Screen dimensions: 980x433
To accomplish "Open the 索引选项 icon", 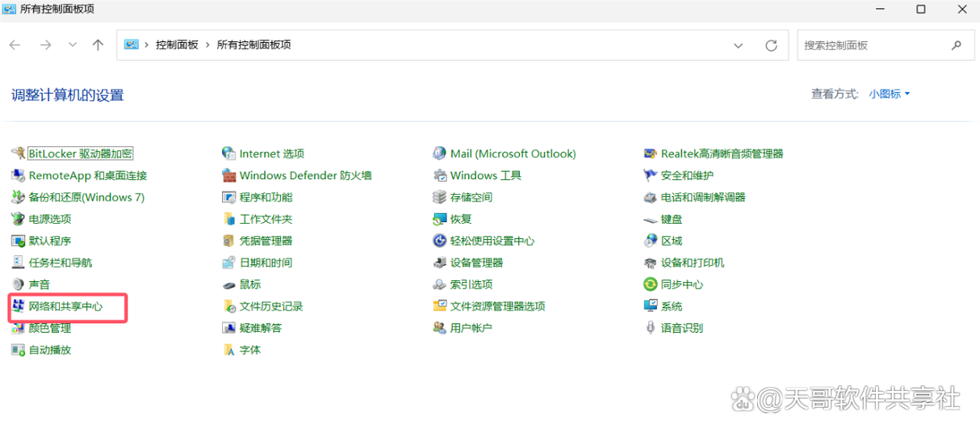I will (439, 284).
